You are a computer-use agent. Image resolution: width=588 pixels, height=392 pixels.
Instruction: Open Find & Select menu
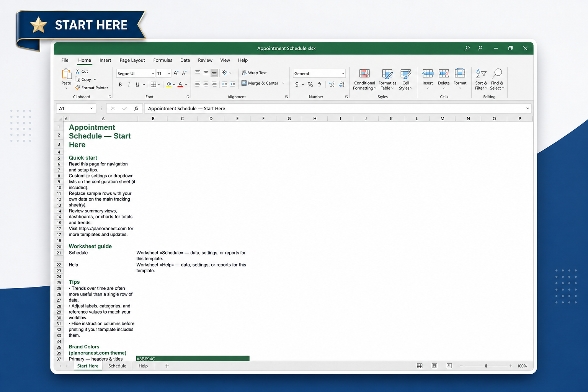(497, 80)
